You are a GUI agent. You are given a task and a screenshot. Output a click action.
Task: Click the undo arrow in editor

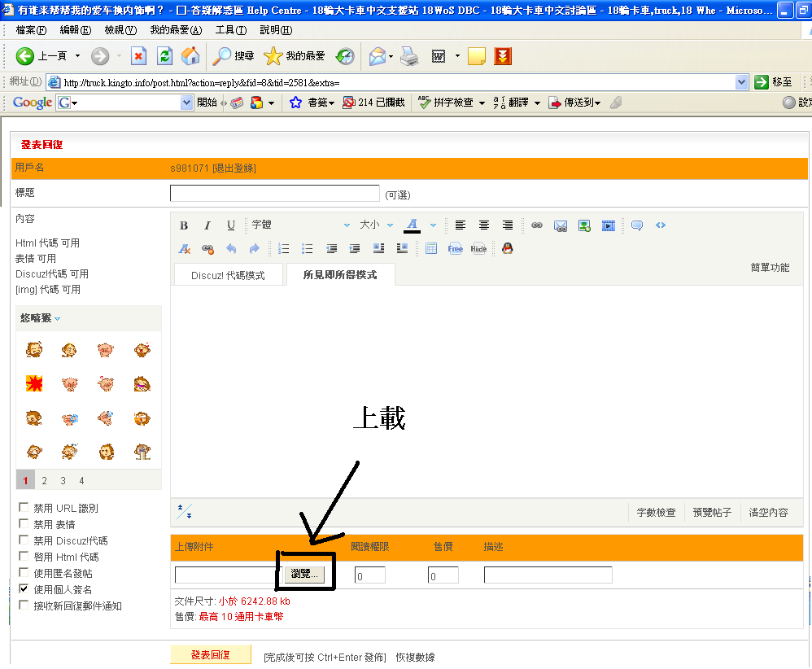[231, 249]
